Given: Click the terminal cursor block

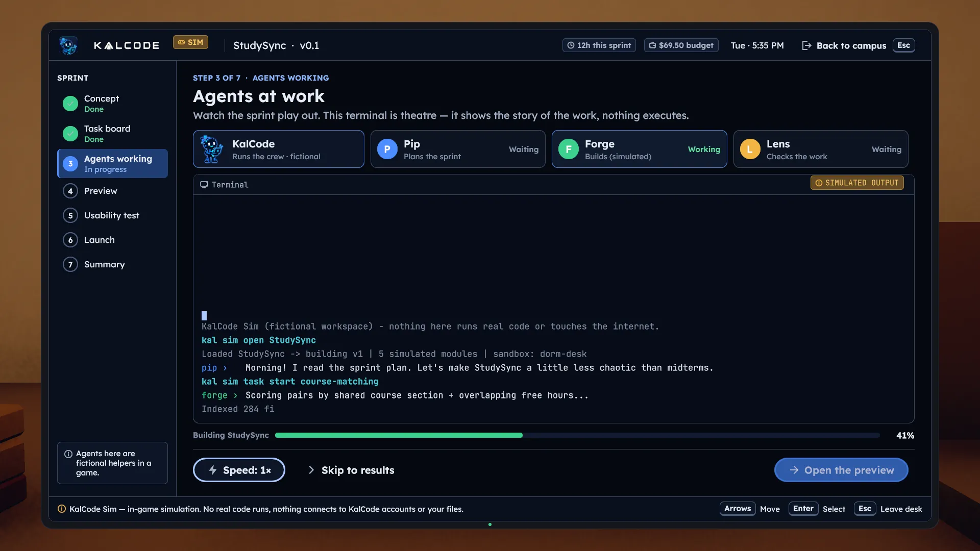Looking at the screenshot, I should tap(204, 316).
